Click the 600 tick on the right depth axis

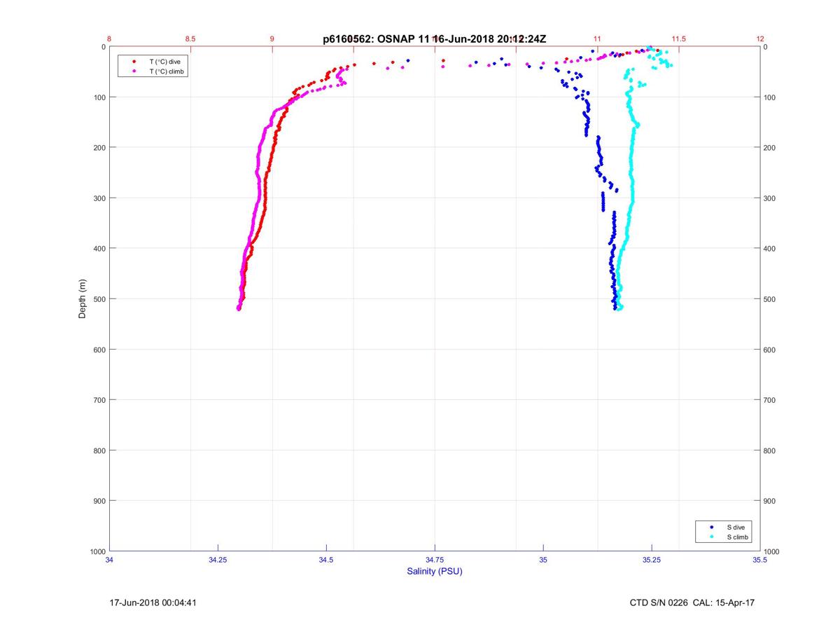pyautogui.click(x=771, y=350)
